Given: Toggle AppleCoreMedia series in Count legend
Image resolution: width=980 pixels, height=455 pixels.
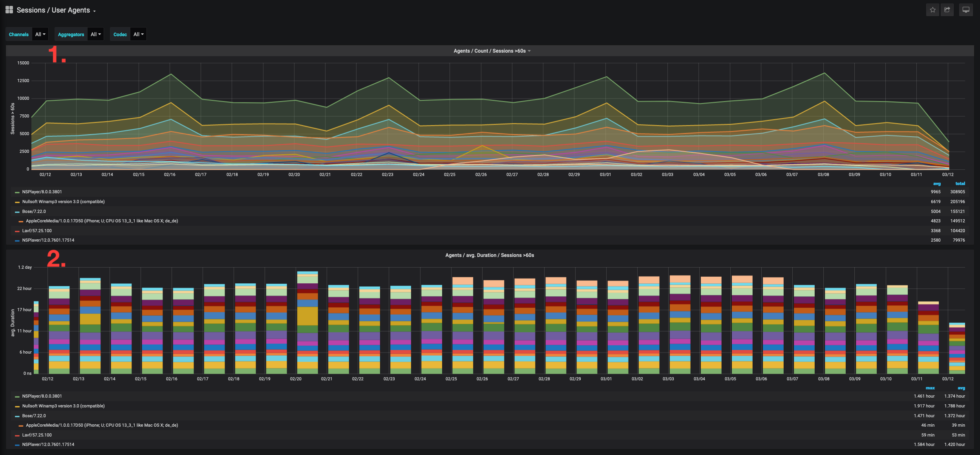Looking at the screenshot, I should [102, 221].
